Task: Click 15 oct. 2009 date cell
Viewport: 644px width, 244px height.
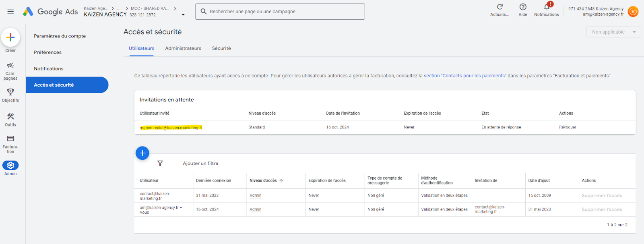Action: pos(540,196)
